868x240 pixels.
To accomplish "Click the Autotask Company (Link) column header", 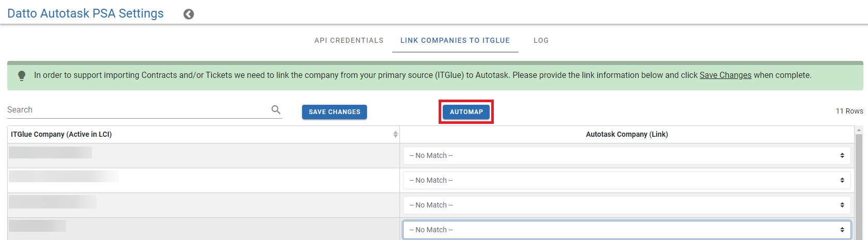I will point(627,134).
